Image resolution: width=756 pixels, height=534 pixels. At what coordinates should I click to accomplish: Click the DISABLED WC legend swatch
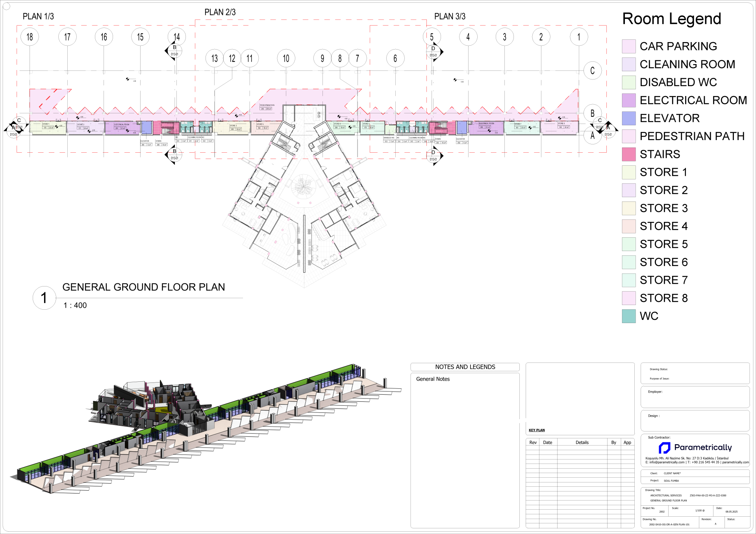point(628,82)
